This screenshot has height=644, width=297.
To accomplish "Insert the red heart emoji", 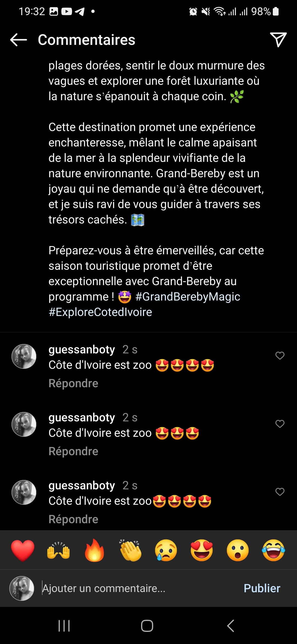I will click(23, 550).
